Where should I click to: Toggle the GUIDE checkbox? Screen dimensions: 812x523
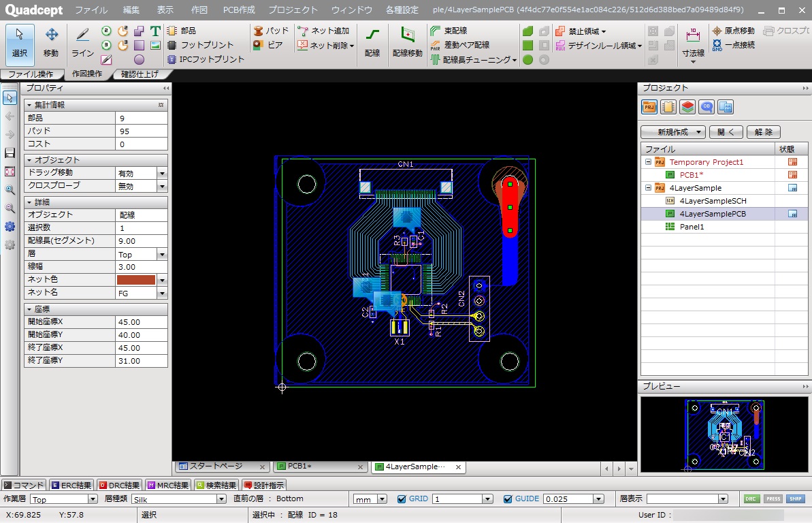pyautogui.click(x=508, y=499)
